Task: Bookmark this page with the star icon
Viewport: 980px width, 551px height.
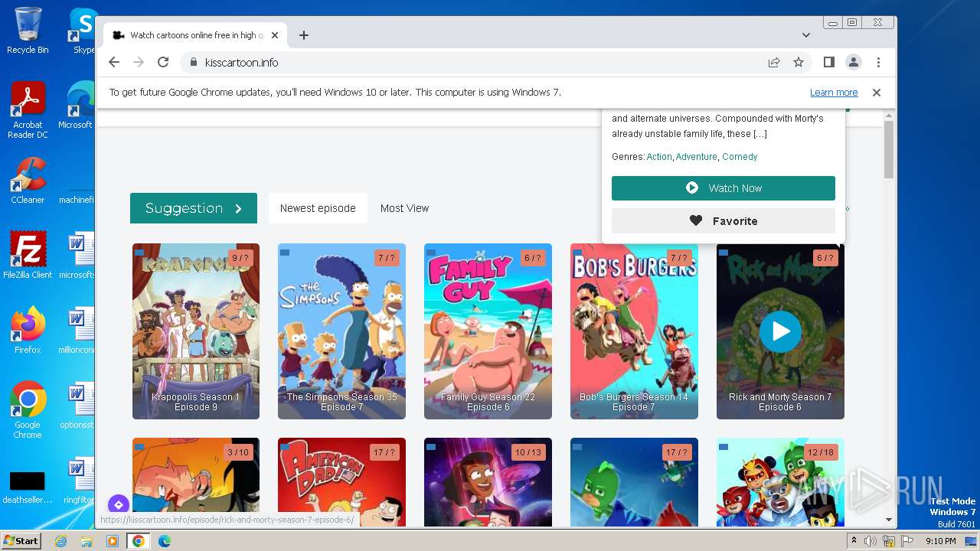Action: point(799,63)
